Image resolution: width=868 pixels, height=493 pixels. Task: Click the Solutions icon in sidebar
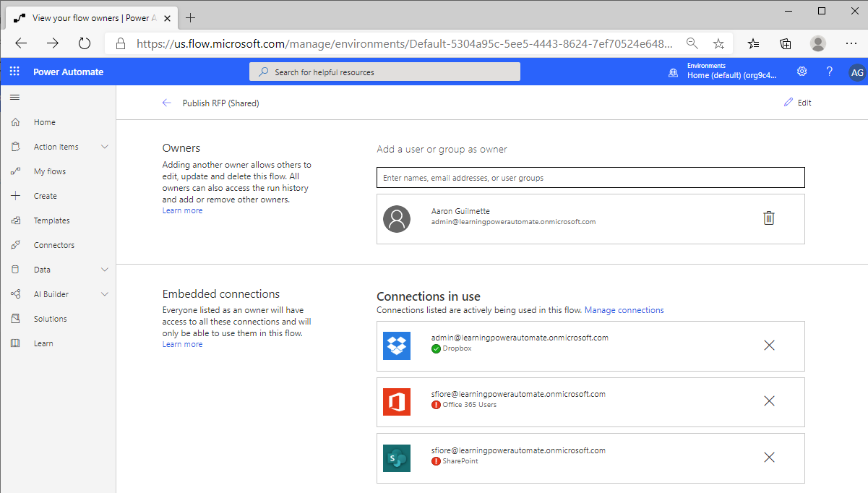pyautogui.click(x=16, y=319)
